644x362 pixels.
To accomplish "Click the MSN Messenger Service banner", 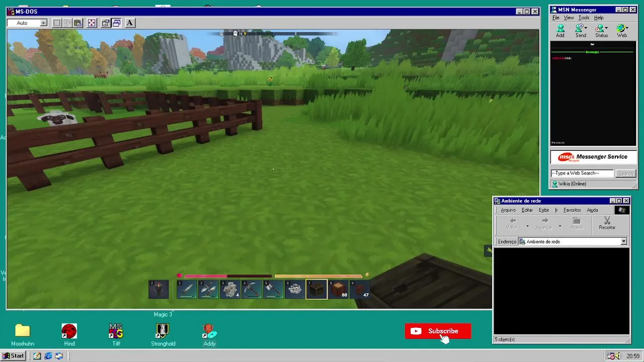I will (x=593, y=157).
